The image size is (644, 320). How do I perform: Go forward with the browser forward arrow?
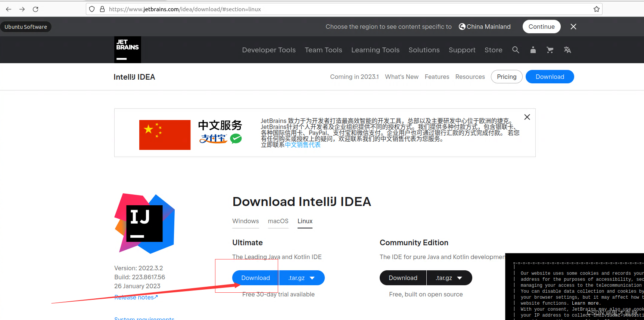click(x=22, y=9)
